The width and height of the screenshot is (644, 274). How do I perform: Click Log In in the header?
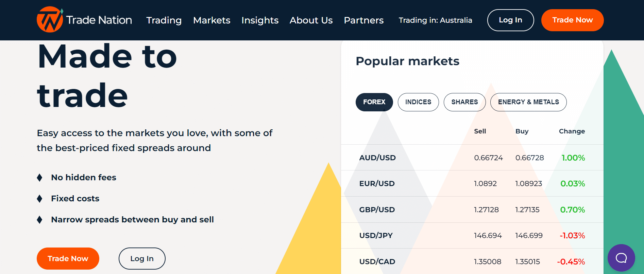click(510, 20)
